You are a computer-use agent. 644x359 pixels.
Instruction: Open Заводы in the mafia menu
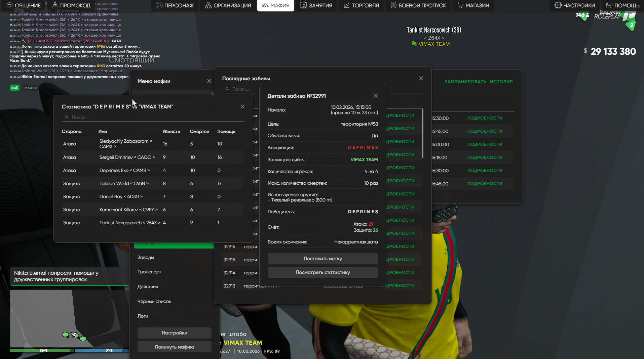[146, 257]
